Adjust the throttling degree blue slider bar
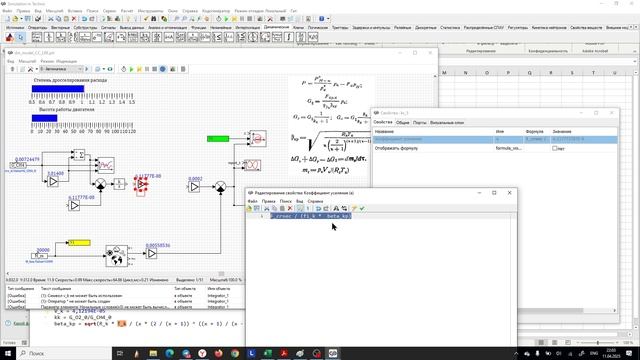This screenshot has height=360, width=640. [58, 89]
